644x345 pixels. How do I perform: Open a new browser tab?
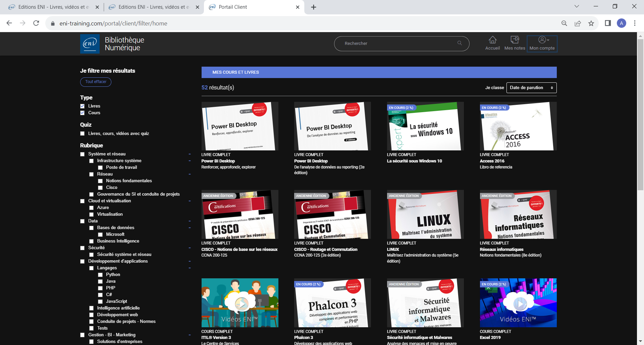coord(314,7)
